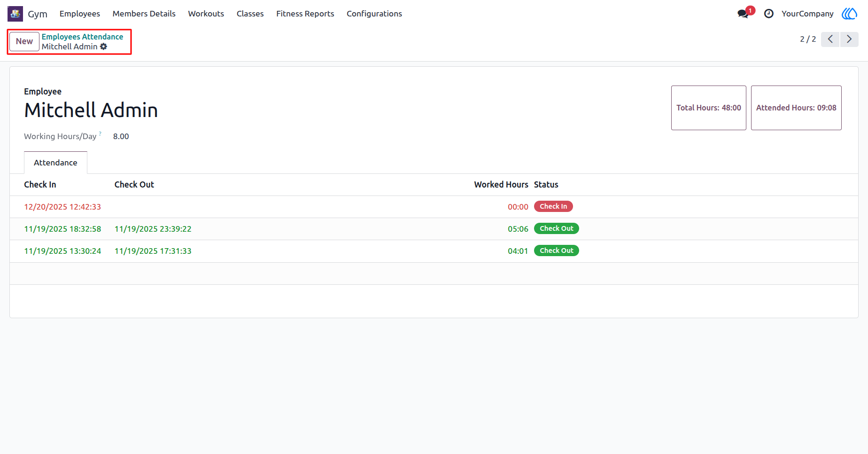Click the New record button
868x454 pixels.
point(24,41)
